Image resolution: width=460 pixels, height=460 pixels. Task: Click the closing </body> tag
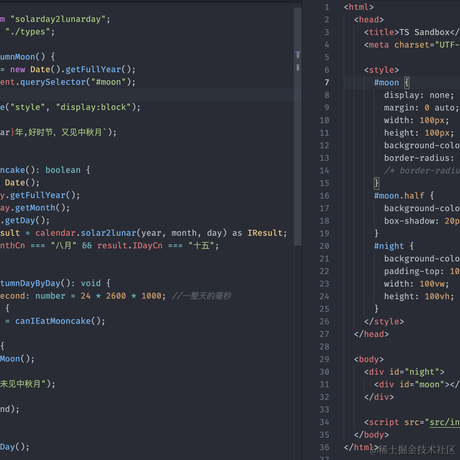[371, 435]
